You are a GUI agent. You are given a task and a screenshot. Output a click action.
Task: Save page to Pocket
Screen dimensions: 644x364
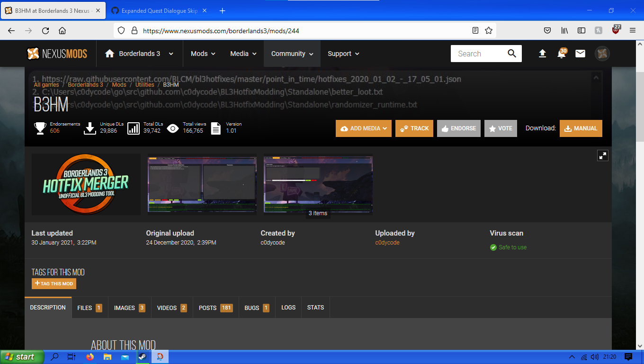point(547,30)
